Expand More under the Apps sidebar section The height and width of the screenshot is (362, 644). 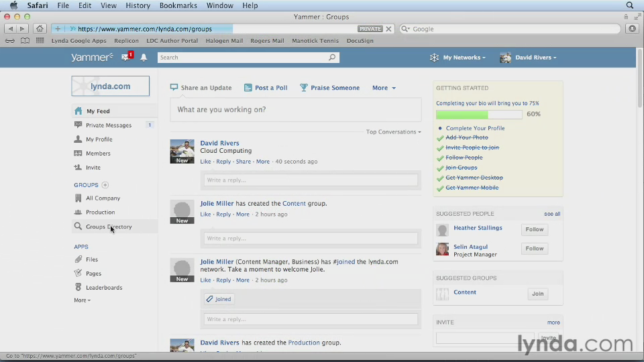point(82,300)
